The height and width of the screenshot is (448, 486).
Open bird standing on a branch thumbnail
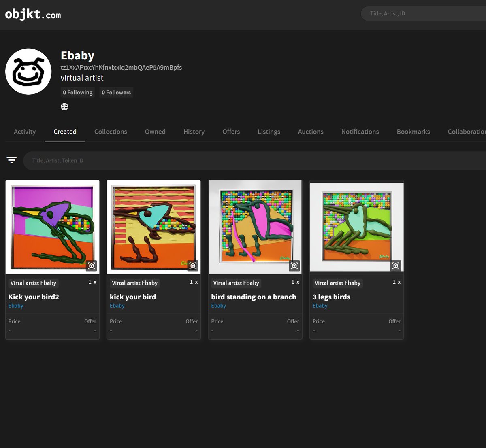(x=255, y=227)
